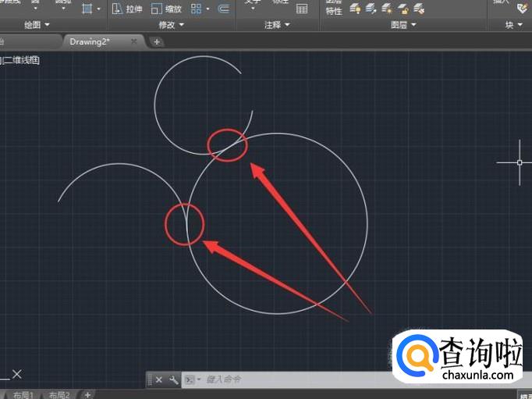Open command line settings wrench icon
532x399 pixels.
pos(173,379)
